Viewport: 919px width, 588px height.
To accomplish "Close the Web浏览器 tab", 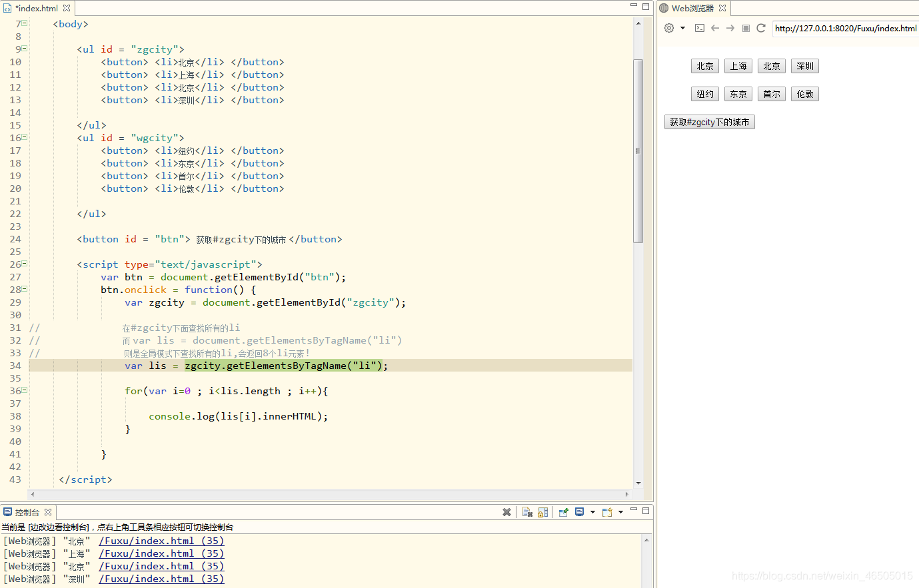I will tap(722, 8).
